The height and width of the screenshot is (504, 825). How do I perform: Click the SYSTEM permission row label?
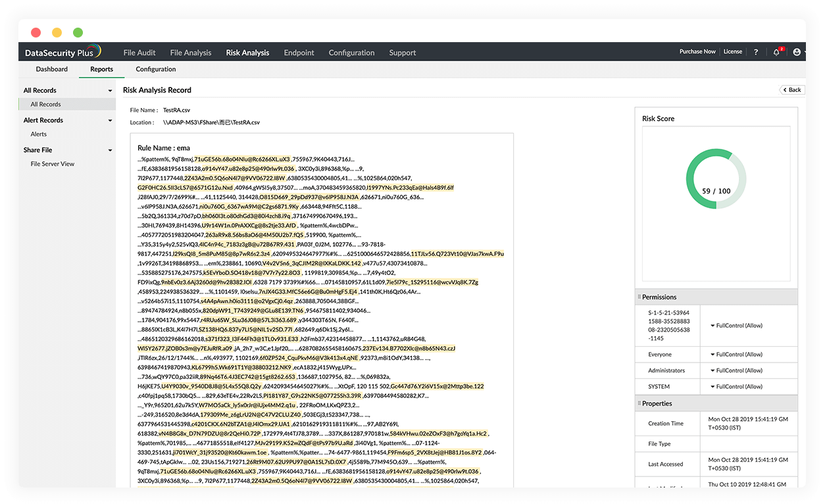click(x=659, y=387)
